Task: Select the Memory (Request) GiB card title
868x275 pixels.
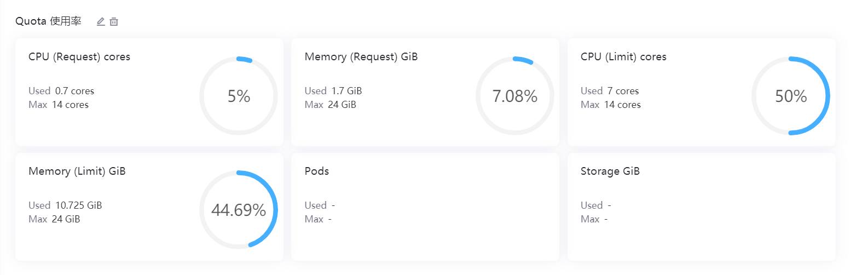Action: tap(361, 57)
